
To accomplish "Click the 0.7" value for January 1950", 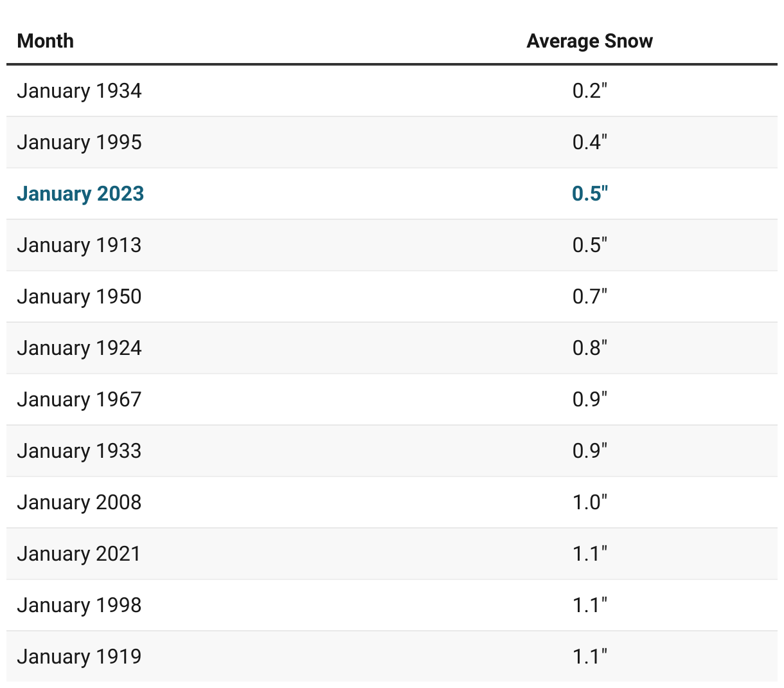I will click(590, 296).
